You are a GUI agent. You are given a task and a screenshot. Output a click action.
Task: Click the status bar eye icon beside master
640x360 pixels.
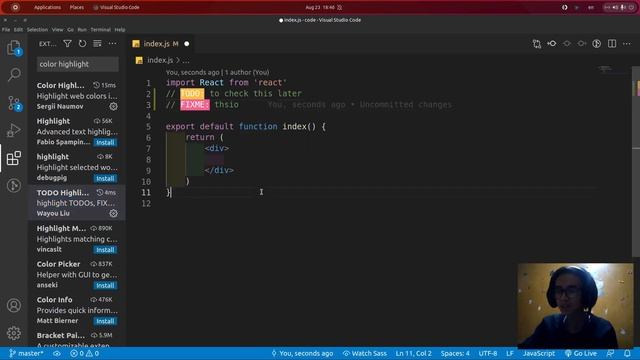pyautogui.click(x=57, y=353)
